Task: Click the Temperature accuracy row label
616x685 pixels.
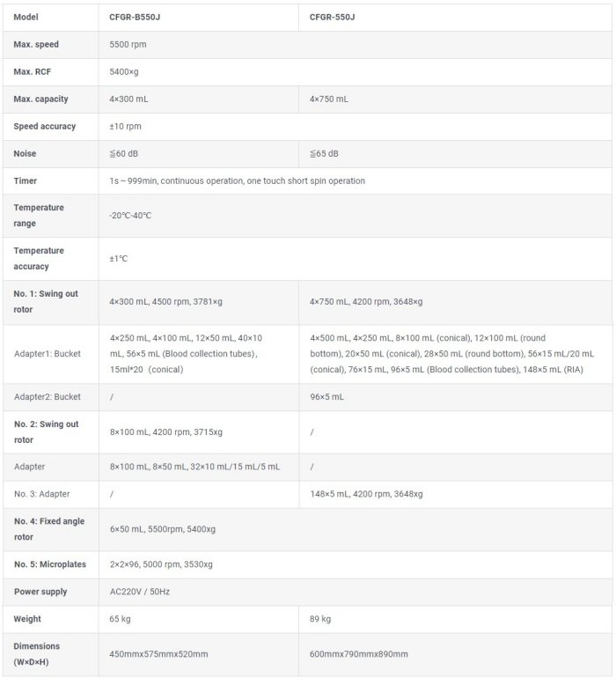Action: 39,259
